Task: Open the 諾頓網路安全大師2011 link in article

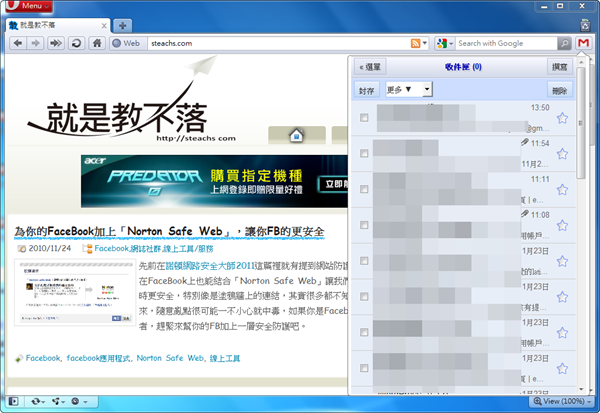Action: point(210,266)
